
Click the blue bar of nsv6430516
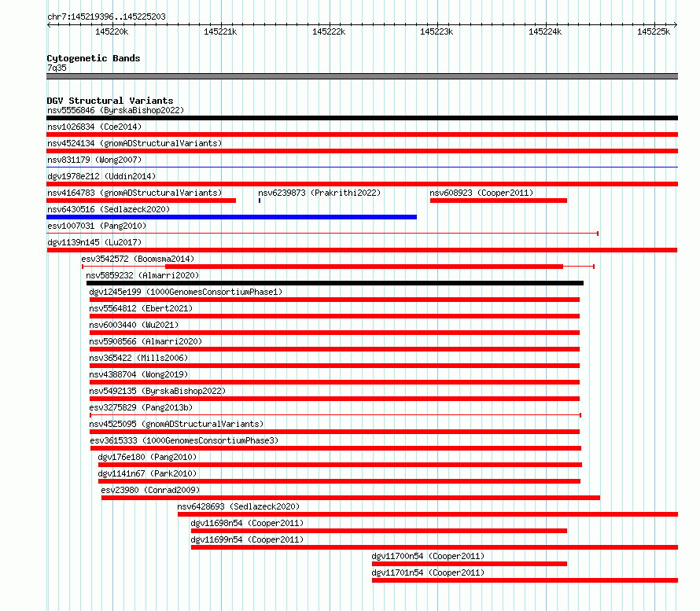[x=232, y=217]
